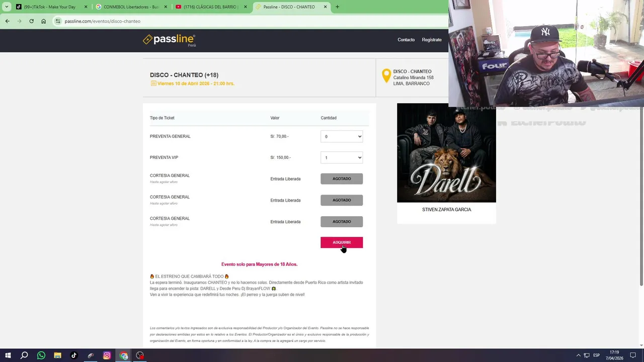This screenshot has width=644, height=362.
Task: Open a new browser tab with plus
Action: [337, 7]
